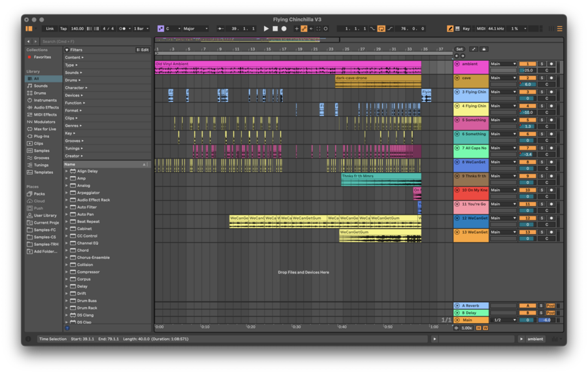This screenshot has height=374, width=588.
Task: Open the Major scale mode dropdown
Action: tap(195, 29)
